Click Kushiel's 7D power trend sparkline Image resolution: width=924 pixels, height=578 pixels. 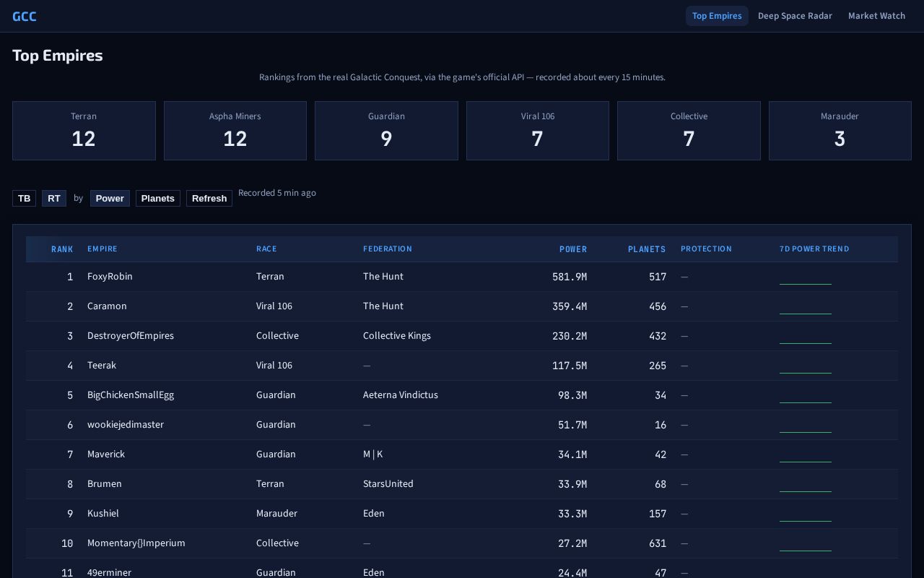(x=806, y=514)
